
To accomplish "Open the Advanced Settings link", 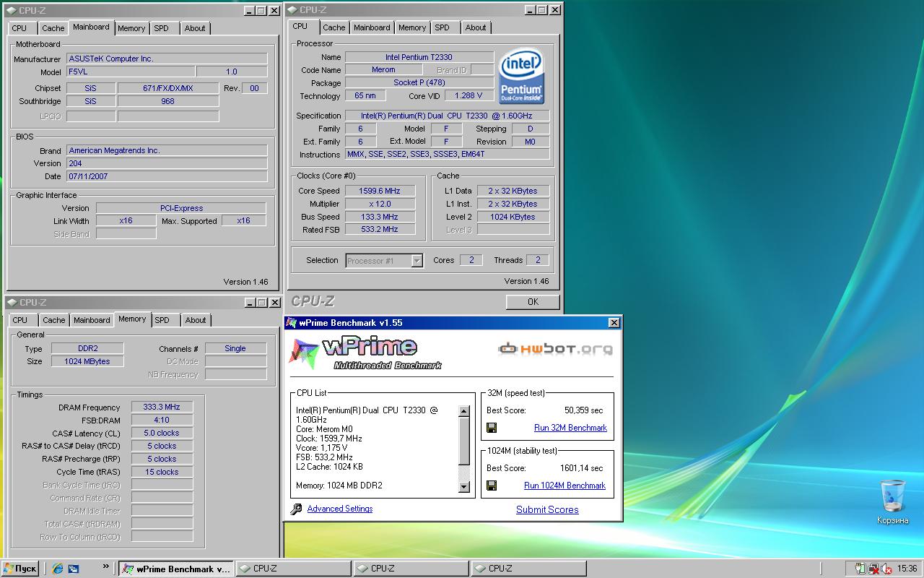I will (340, 509).
